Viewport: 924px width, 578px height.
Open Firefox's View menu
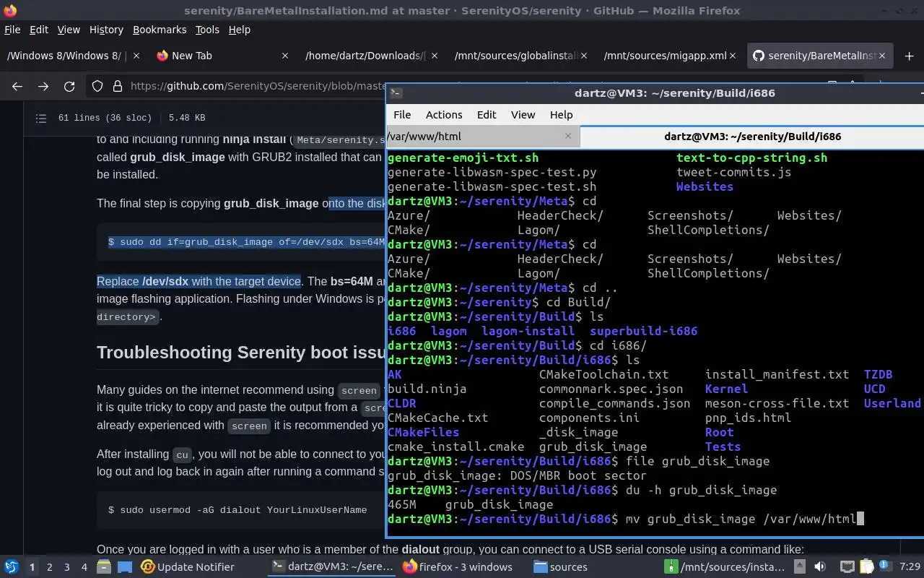pos(69,30)
